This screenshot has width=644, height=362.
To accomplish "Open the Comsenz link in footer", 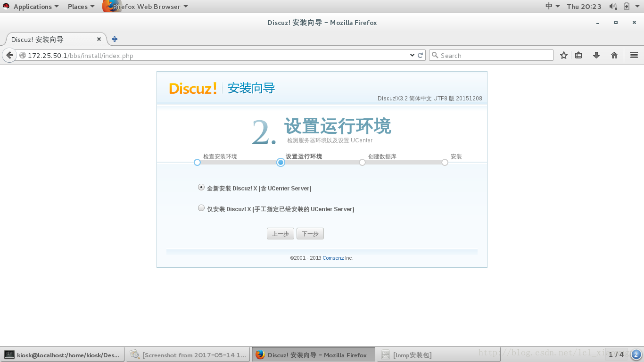I will click(333, 258).
